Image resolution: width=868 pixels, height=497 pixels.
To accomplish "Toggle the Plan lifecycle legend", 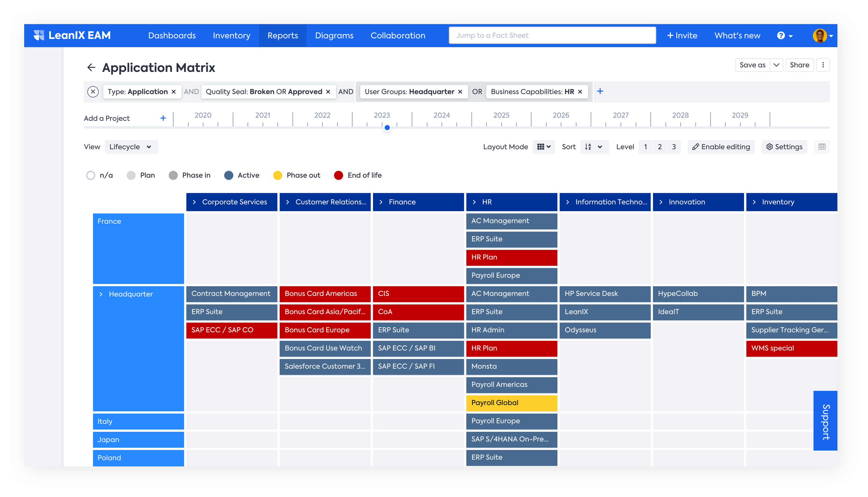I will coord(141,175).
